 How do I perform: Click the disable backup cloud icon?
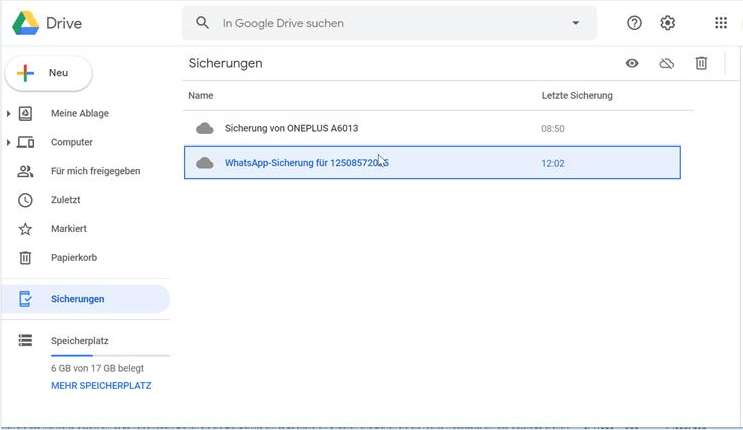pyautogui.click(x=666, y=63)
